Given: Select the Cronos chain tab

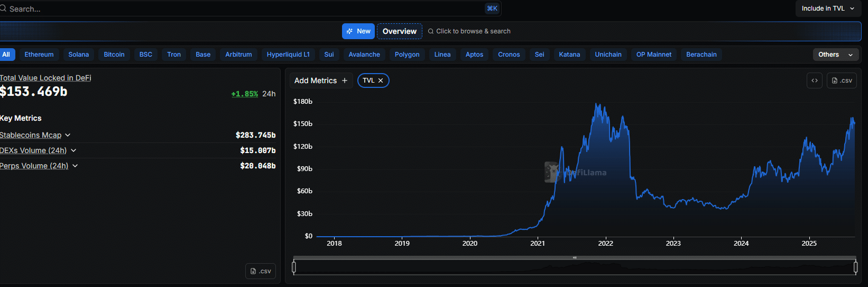Looking at the screenshot, I should [x=509, y=55].
